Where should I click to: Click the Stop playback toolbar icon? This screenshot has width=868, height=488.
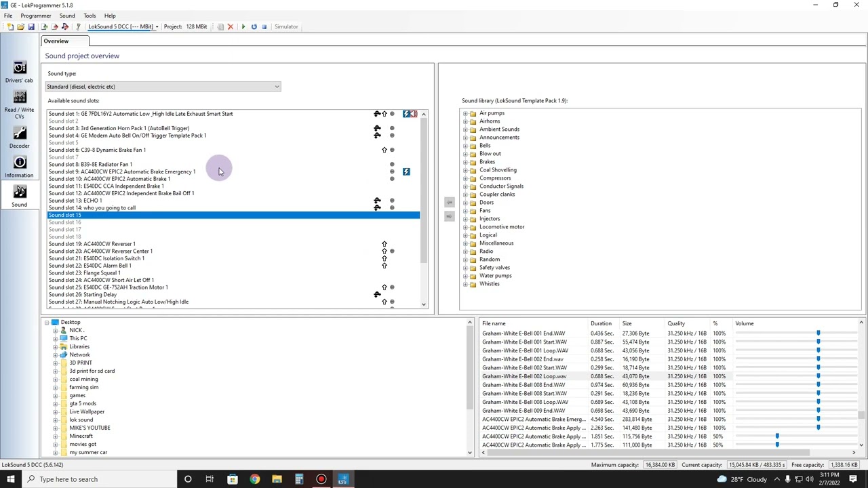(x=264, y=26)
